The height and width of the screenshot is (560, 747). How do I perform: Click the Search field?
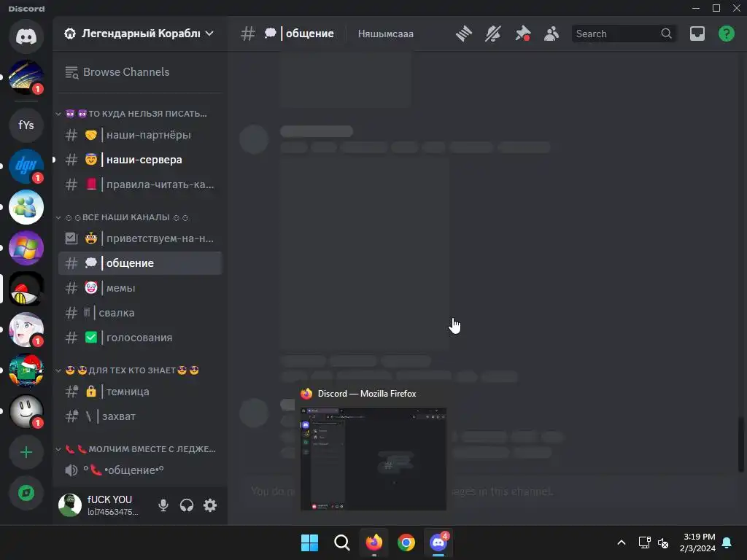[x=624, y=34]
